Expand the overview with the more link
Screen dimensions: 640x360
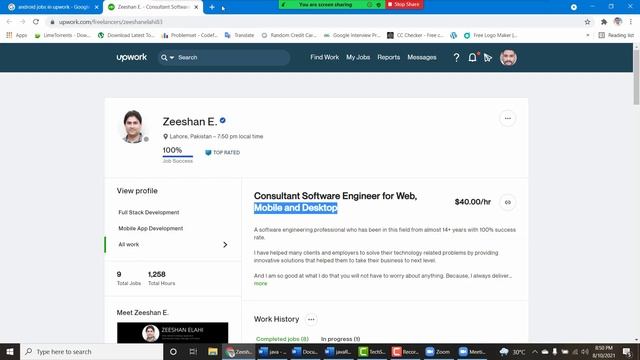260,283
